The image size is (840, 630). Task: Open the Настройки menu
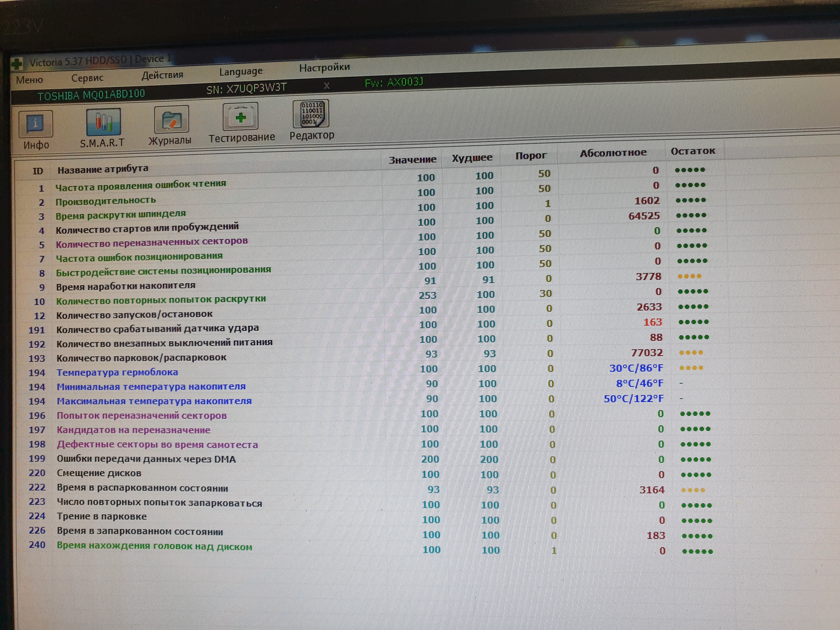[x=324, y=67]
